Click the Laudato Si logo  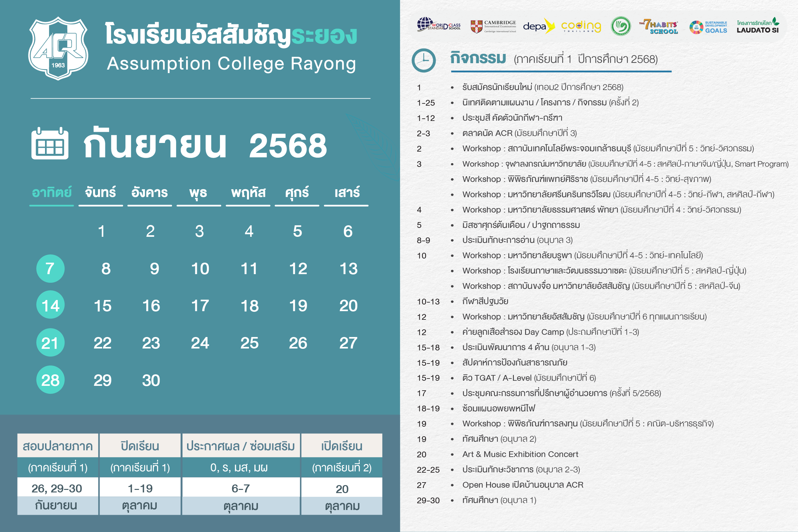click(x=758, y=26)
